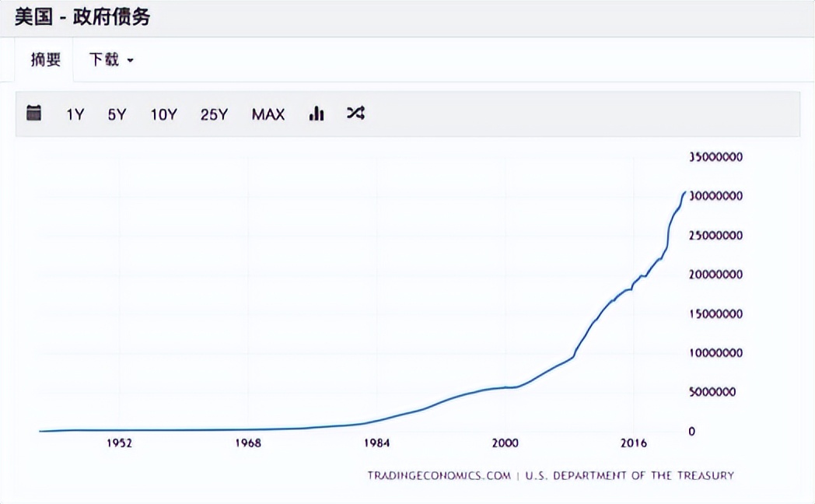
Task: Click the 美国 - 政府债务 heading
Action: (x=82, y=17)
